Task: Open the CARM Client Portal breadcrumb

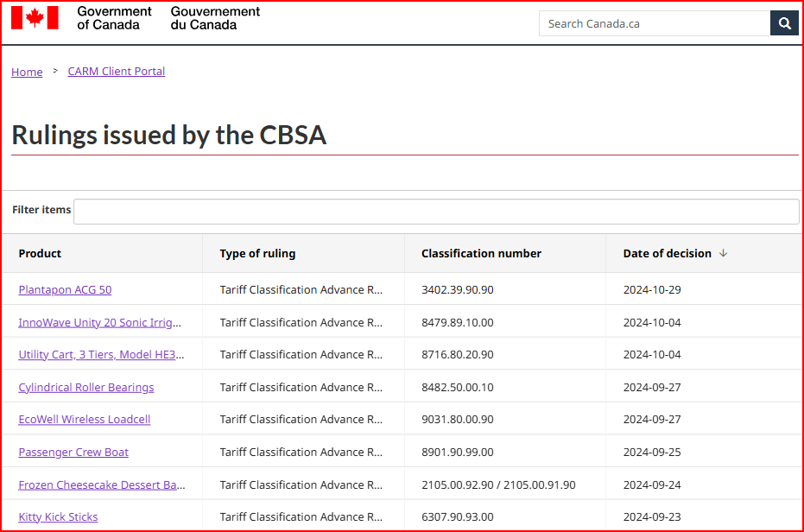Action: coord(116,71)
